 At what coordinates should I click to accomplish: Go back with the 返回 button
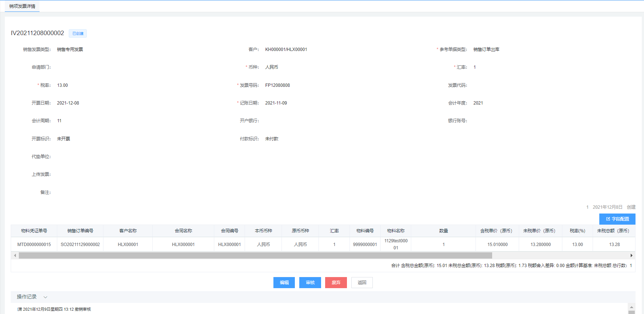tap(362, 283)
